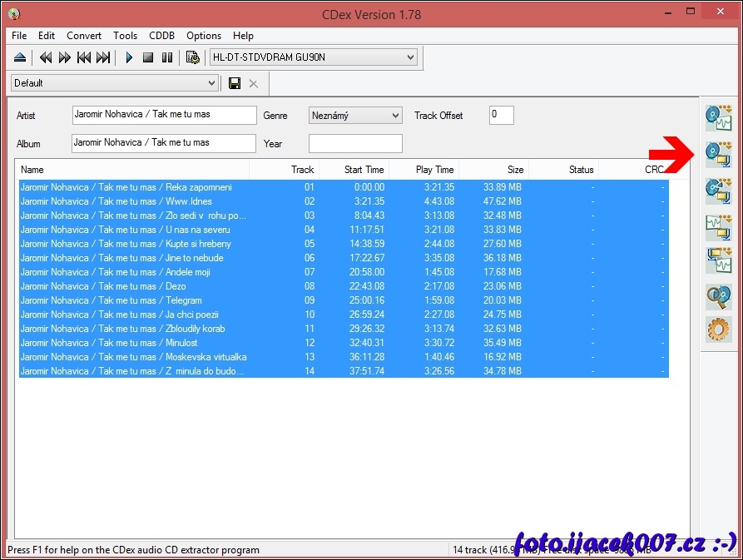Open the Convert menu
The height and width of the screenshot is (560, 743).
point(84,36)
